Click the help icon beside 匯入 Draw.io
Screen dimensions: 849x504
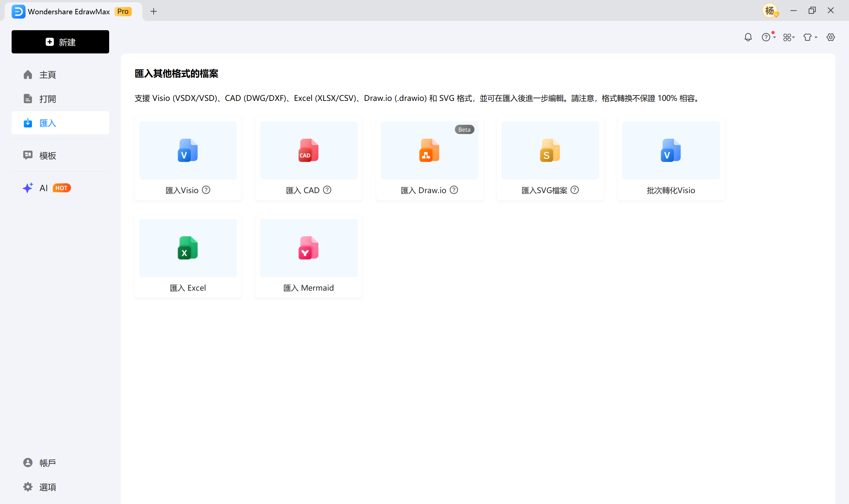click(x=454, y=190)
